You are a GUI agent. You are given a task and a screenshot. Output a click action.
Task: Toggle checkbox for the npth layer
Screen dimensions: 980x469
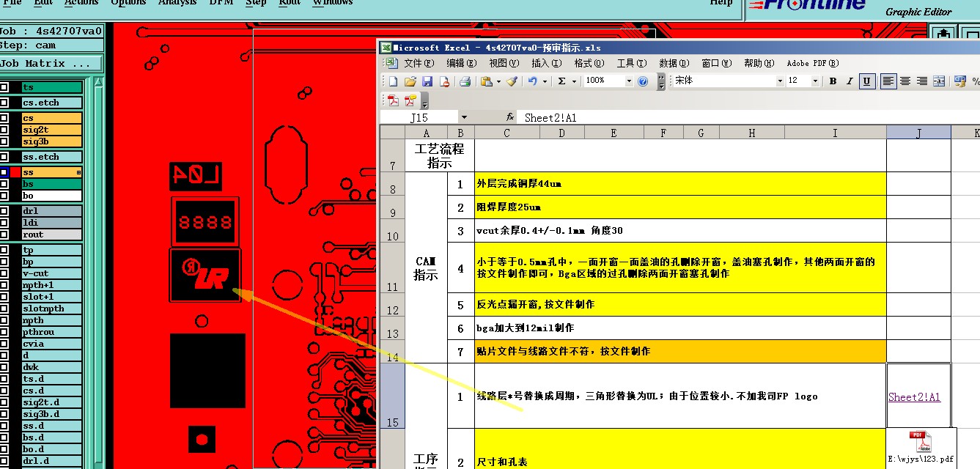tap(4, 320)
